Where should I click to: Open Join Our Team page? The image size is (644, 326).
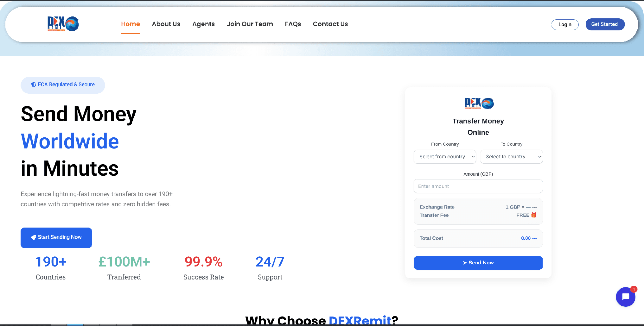pyautogui.click(x=250, y=24)
